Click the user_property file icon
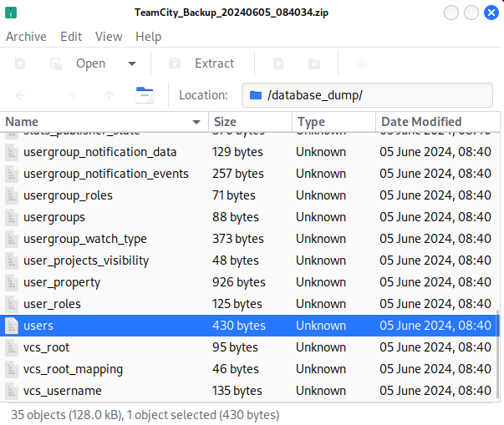504x425 pixels. click(x=12, y=282)
